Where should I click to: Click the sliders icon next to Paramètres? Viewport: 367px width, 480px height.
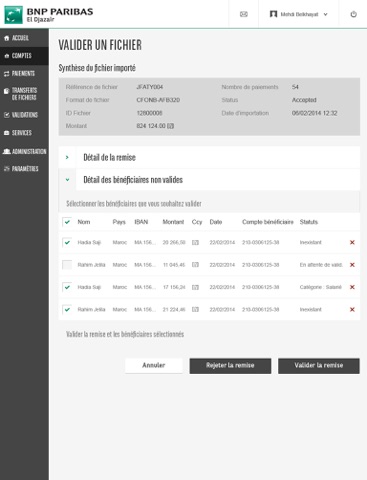(x=7, y=169)
